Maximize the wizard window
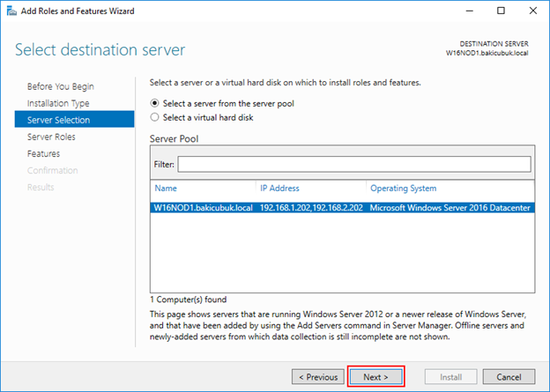The height and width of the screenshot is (392, 550). coord(501,11)
